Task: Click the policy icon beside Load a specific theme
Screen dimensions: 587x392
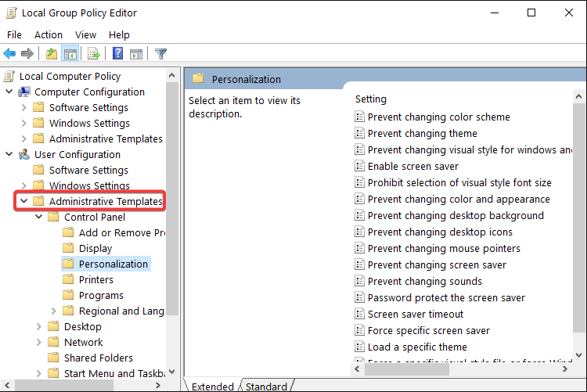Action: click(359, 347)
